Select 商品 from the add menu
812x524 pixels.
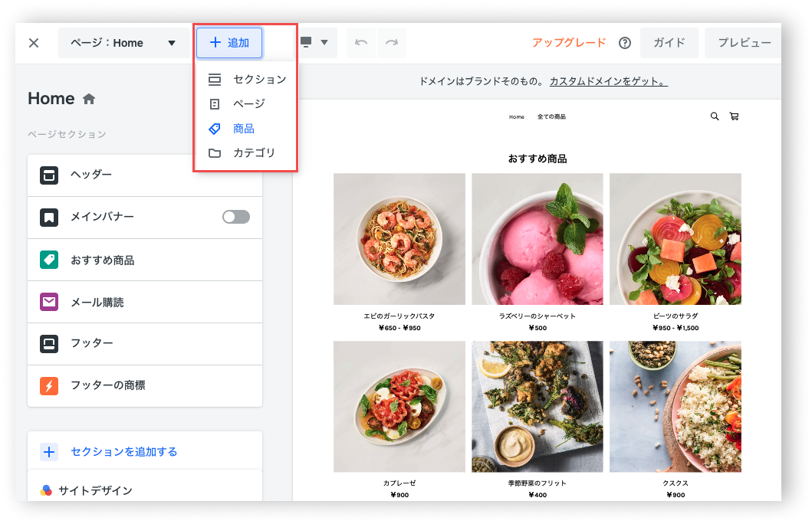tap(246, 128)
